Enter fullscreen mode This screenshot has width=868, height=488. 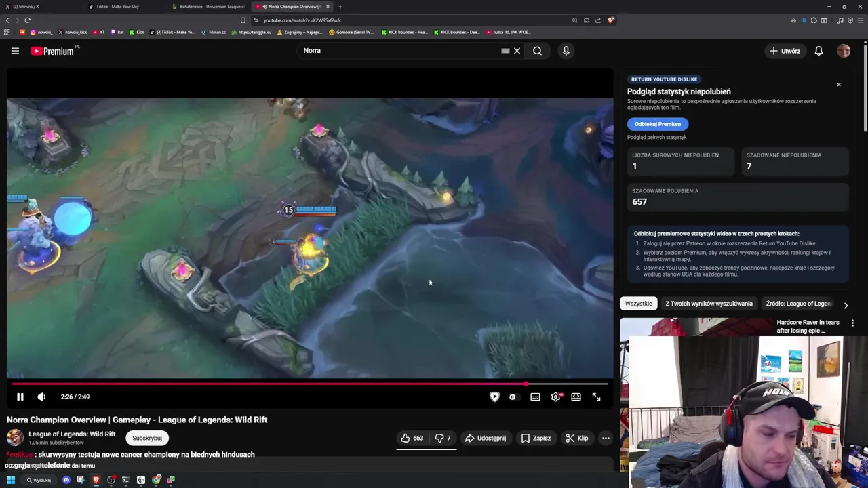[596, 397]
